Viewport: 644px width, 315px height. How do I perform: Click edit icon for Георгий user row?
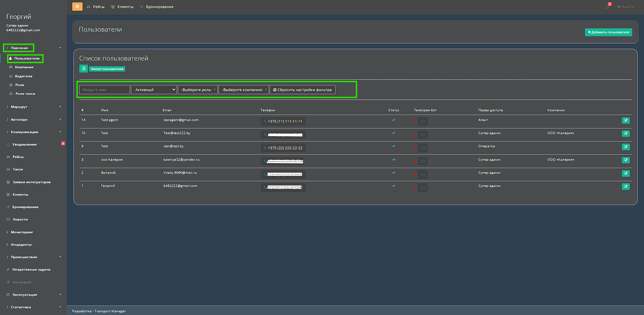click(626, 187)
